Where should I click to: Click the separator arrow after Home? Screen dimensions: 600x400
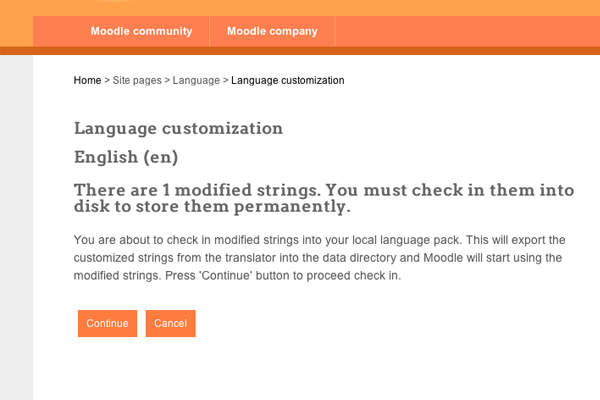[107, 80]
